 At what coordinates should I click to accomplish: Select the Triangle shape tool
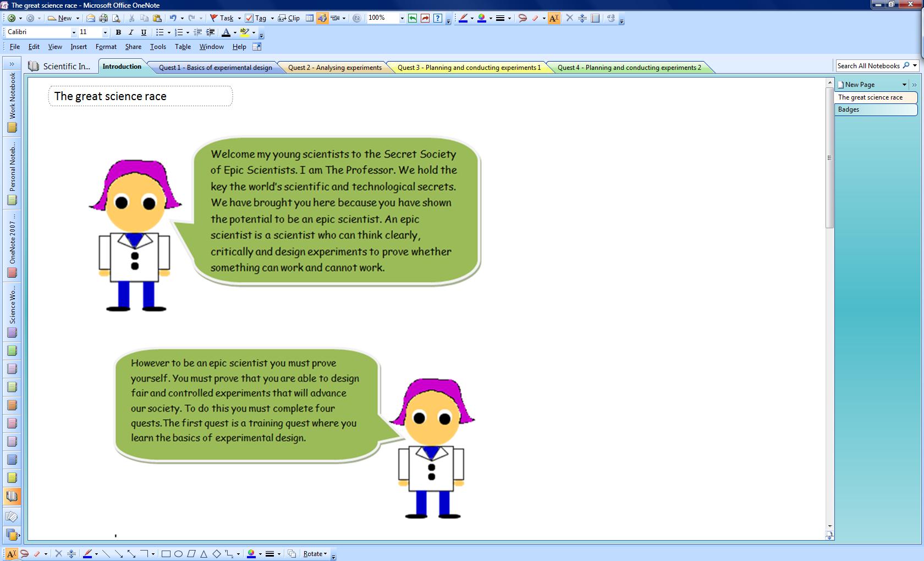click(204, 554)
